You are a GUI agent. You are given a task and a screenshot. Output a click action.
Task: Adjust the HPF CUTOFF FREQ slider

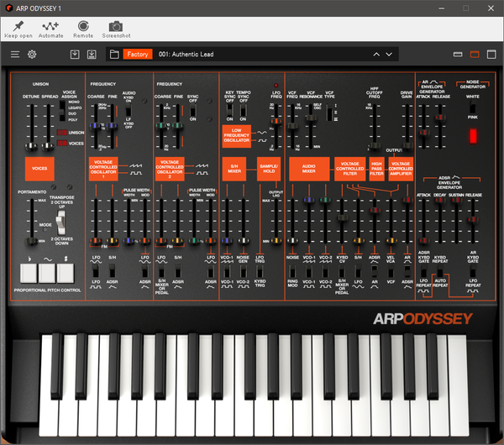coord(375,146)
